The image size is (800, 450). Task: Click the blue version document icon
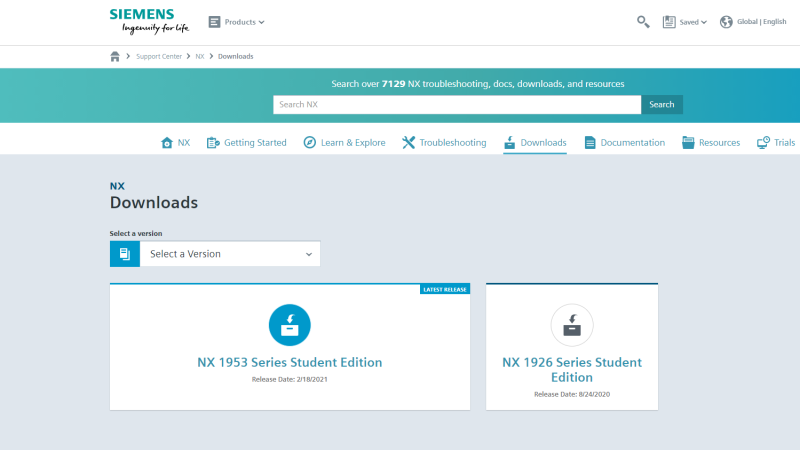pyautogui.click(x=124, y=254)
